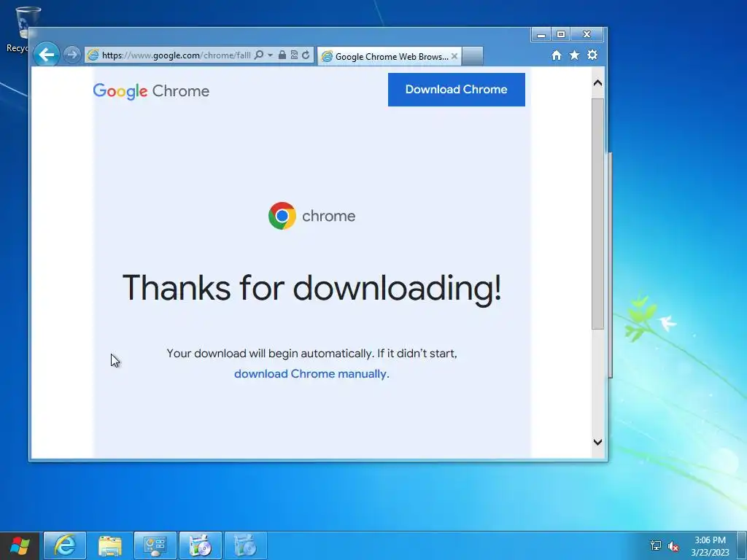
Task: Select the Google Chrome Web Browser tab
Action: [389, 57]
